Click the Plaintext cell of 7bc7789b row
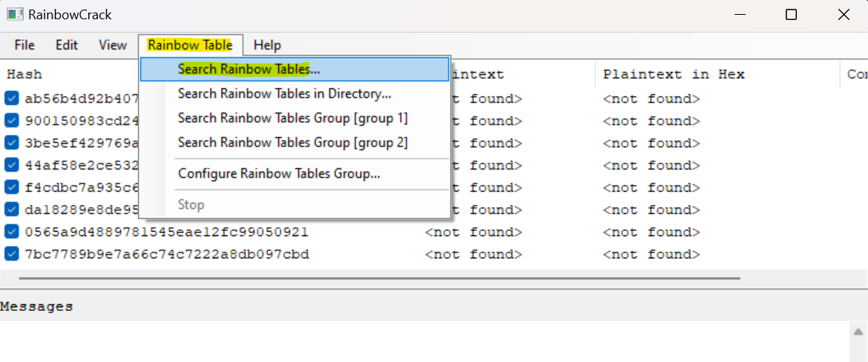This screenshot has height=362, width=868. tap(474, 255)
